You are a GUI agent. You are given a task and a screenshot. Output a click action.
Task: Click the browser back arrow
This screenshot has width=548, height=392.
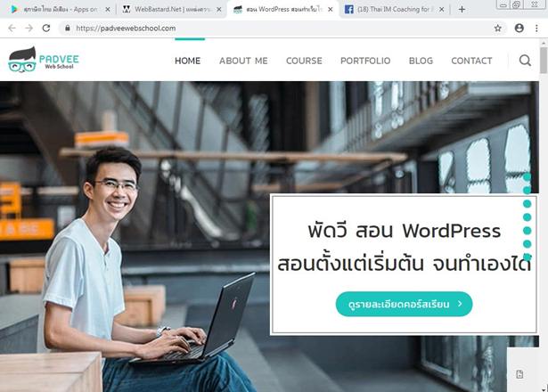tap(12, 29)
